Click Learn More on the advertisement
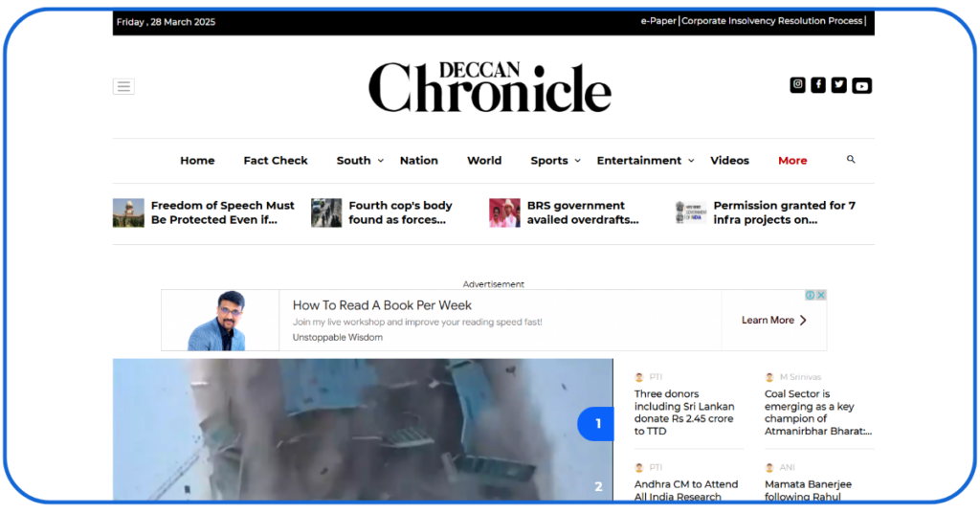 coord(773,320)
